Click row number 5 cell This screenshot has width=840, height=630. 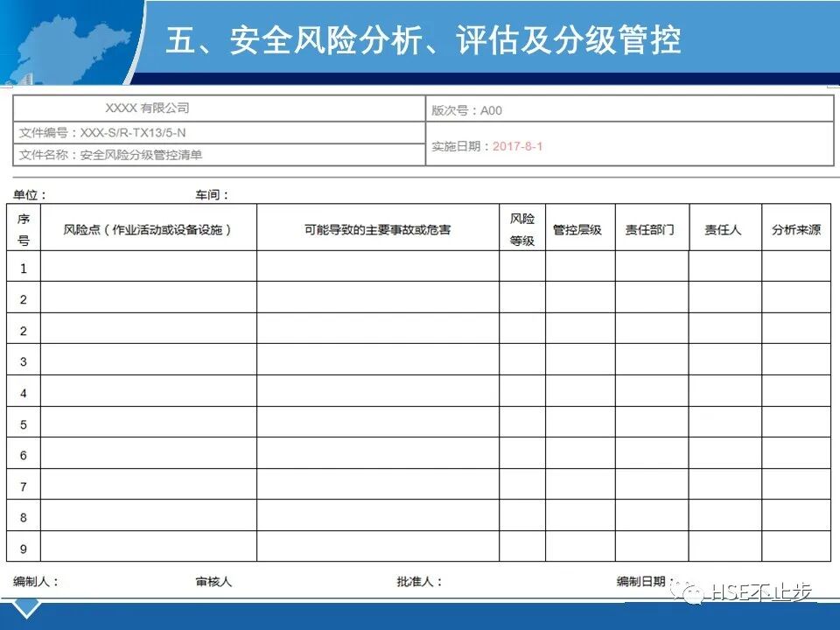[x=24, y=422]
